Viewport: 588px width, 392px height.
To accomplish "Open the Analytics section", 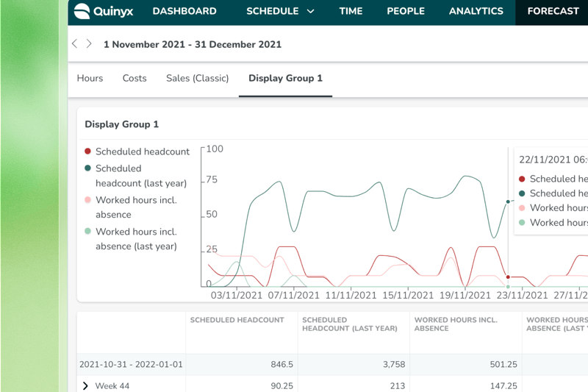I will (x=476, y=11).
